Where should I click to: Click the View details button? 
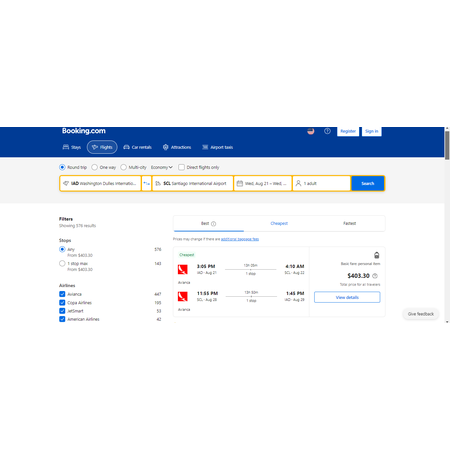[x=347, y=297]
